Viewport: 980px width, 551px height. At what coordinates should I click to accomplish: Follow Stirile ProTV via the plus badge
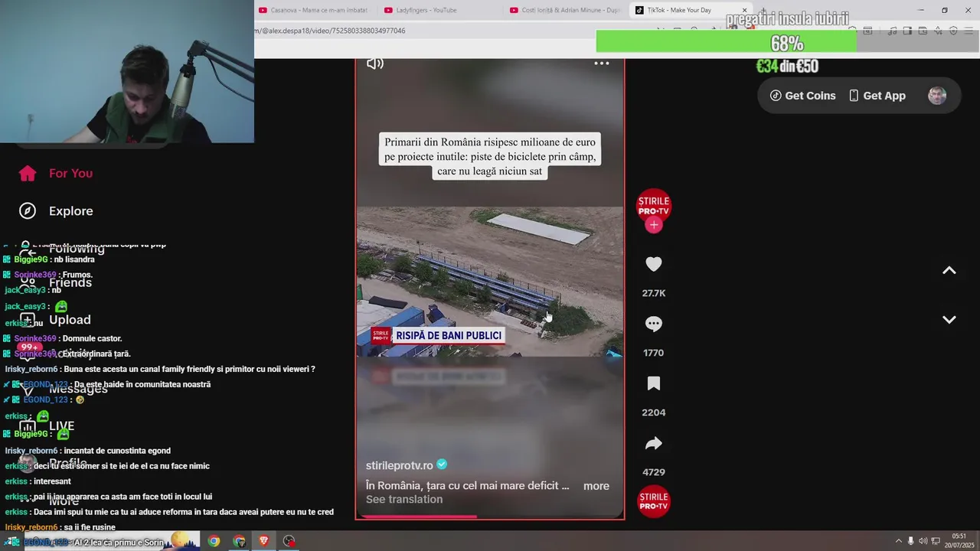tap(654, 225)
